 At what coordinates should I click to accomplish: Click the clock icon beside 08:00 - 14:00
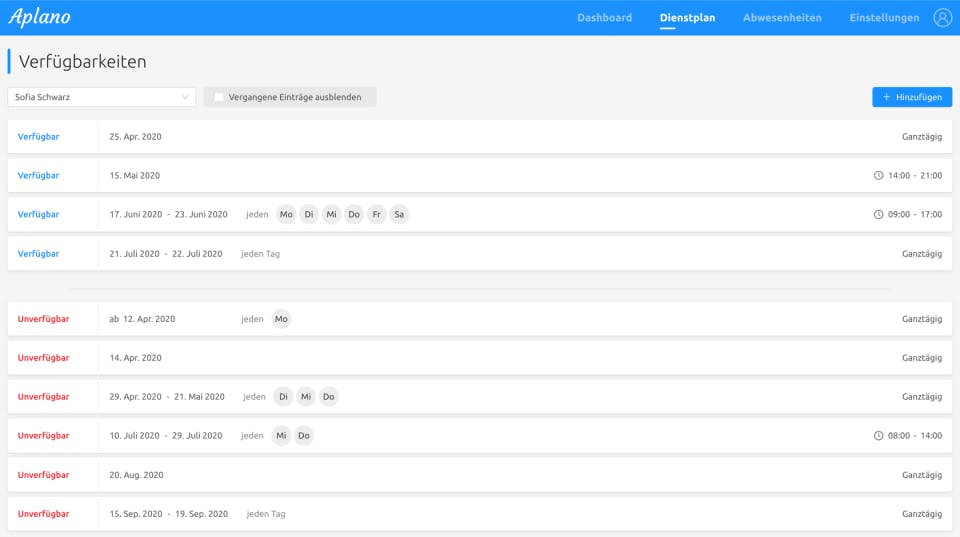(x=878, y=436)
